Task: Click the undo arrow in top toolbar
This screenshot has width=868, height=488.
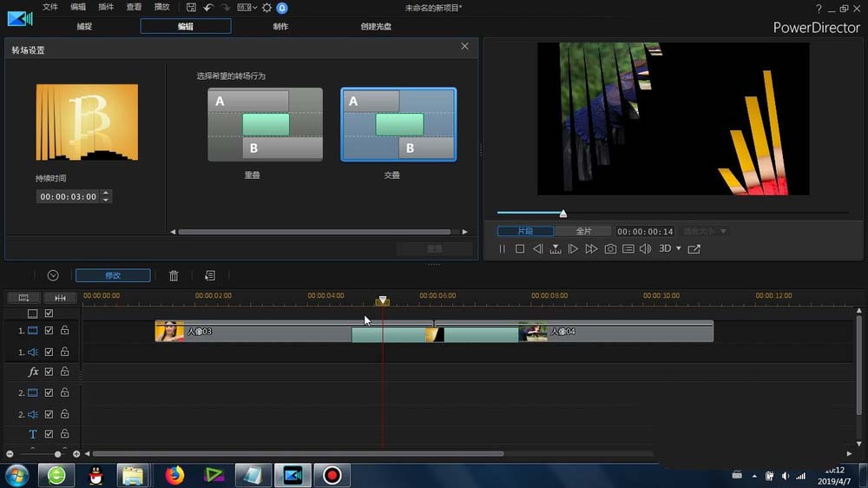Action: pos(208,8)
